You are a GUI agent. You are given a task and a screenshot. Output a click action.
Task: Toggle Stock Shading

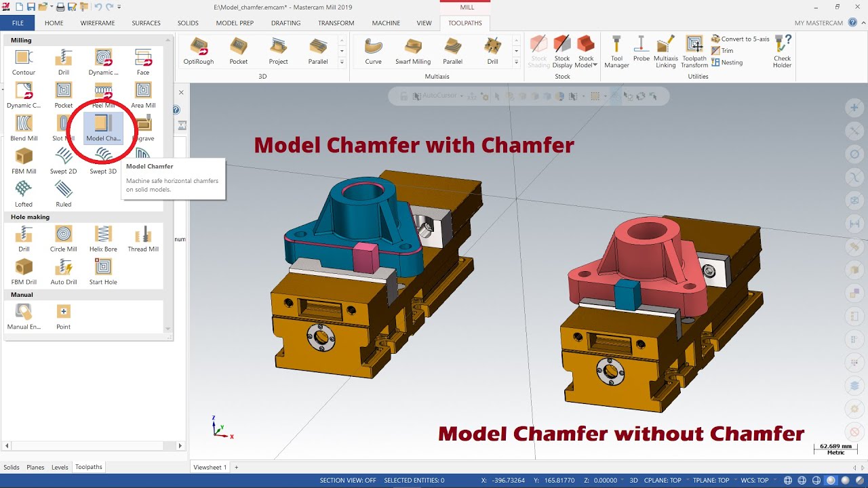click(538, 52)
